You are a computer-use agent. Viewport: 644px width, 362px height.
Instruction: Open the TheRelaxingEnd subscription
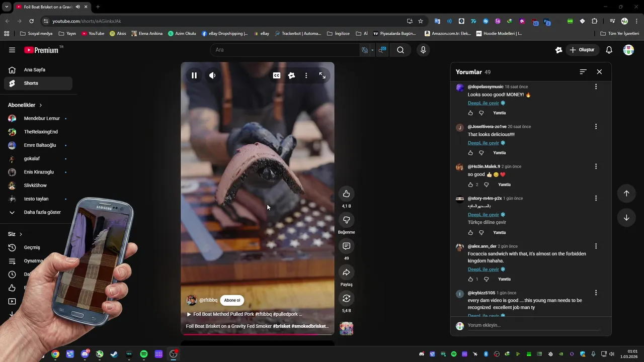click(x=38, y=132)
